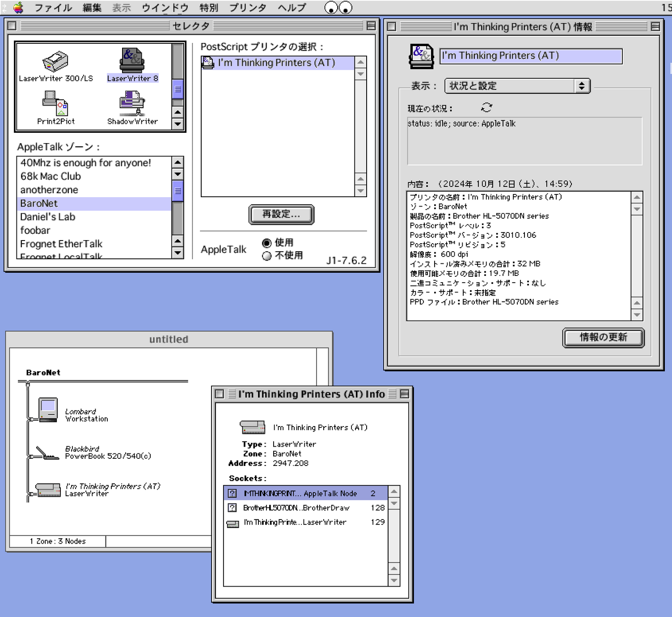This screenshot has height=617, width=672.
Task: Click the 再設定... button
Action: click(x=281, y=214)
